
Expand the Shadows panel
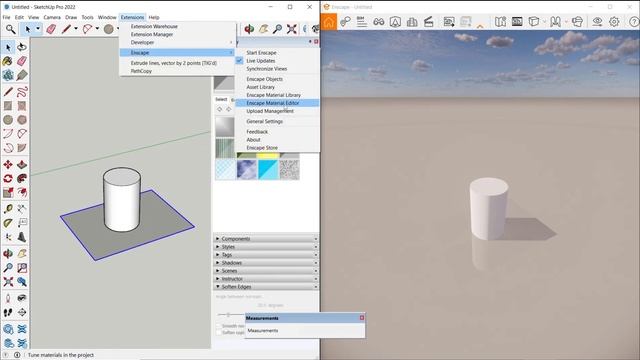point(266,262)
